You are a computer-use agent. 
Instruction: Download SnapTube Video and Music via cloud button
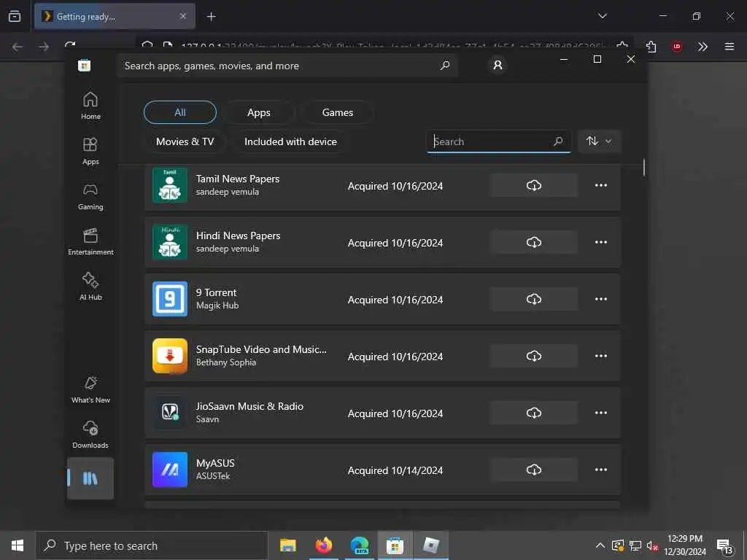(533, 356)
